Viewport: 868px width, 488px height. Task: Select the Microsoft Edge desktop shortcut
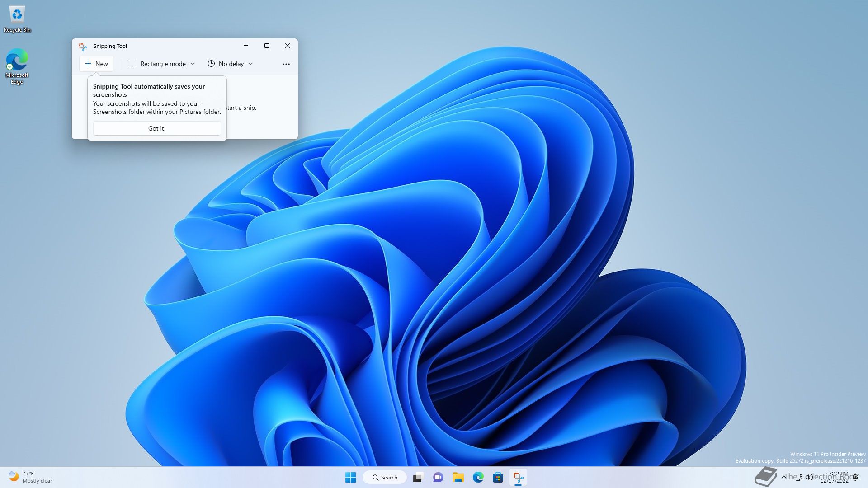(17, 66)
